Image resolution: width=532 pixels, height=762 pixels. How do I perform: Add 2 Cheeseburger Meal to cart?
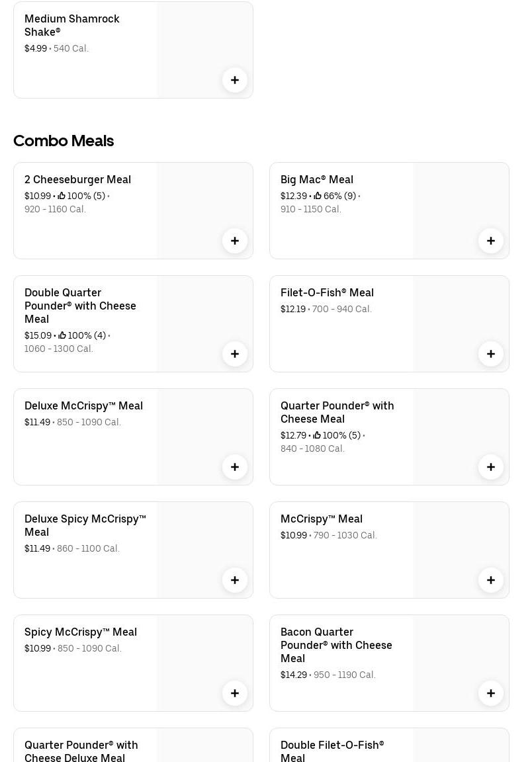point(235,241)
